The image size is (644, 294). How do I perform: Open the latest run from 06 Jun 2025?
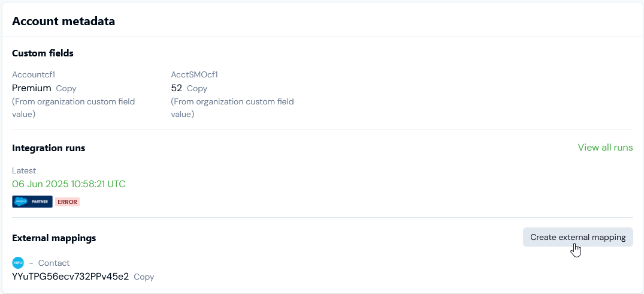click(69, 184)
